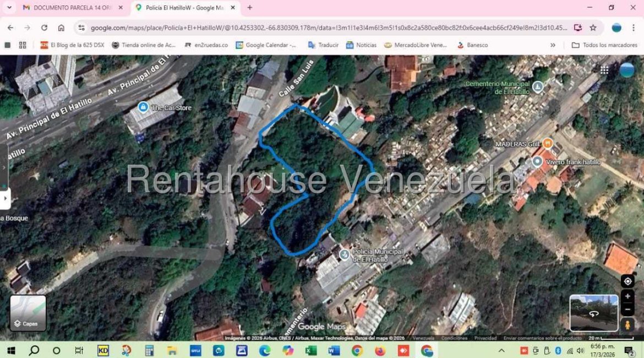Open the Chrome three-dot menu

(x=634, y=28)
